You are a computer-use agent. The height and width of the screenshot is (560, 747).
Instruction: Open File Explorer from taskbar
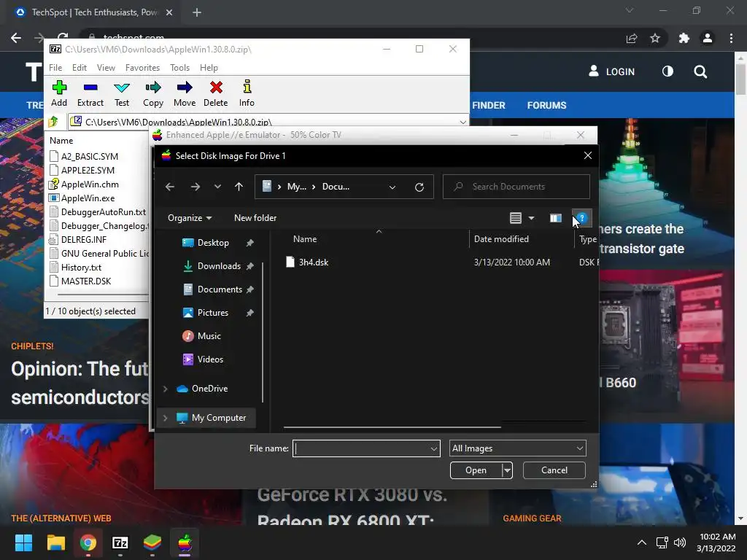tap(55, 542)
